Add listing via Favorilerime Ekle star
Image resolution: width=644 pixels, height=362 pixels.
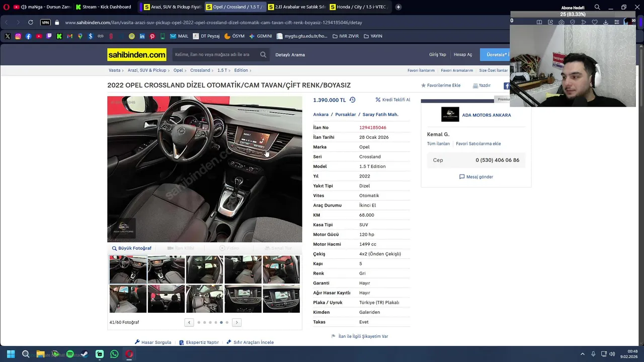(441, 85)
